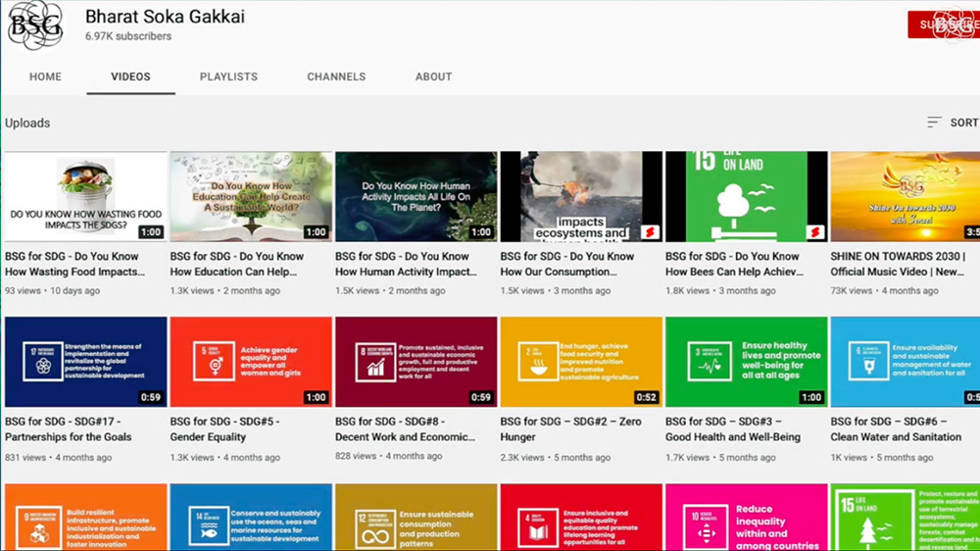This screenshot has height=551, width=980.
Task: Open the Sort by menu icon
Action: pos(934,123)
